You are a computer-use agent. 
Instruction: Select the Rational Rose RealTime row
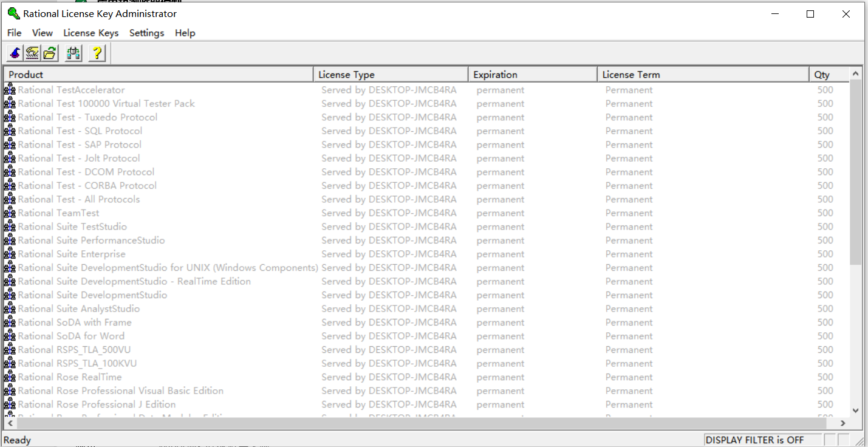pos(426,377)
